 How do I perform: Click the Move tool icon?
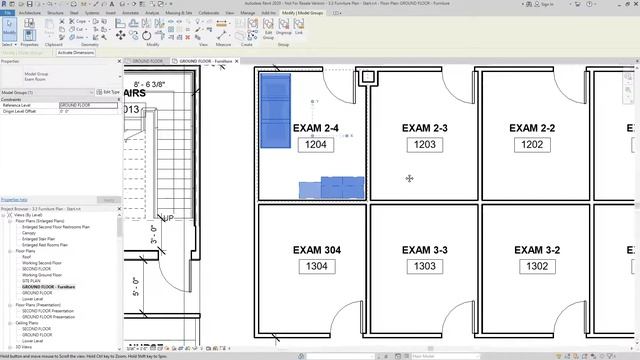point(120,36)
